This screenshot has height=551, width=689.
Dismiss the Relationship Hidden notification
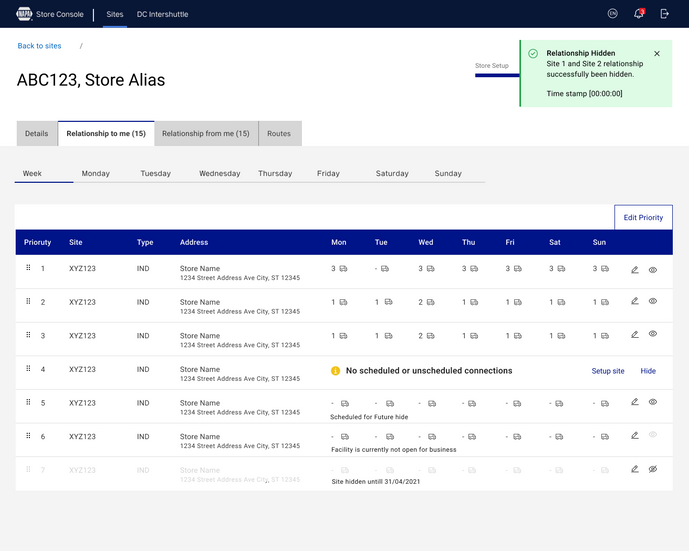pyautogui.click(x=657, y=54)
